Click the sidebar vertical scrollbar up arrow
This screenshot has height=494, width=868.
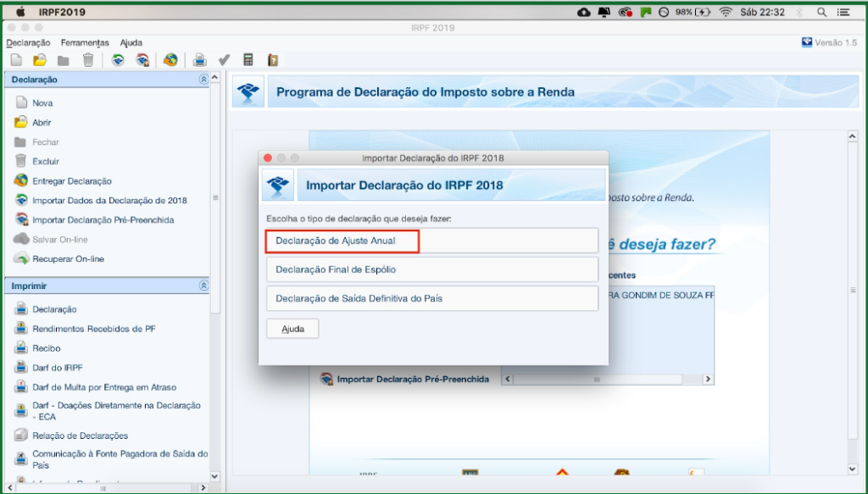tap(214, 78)
